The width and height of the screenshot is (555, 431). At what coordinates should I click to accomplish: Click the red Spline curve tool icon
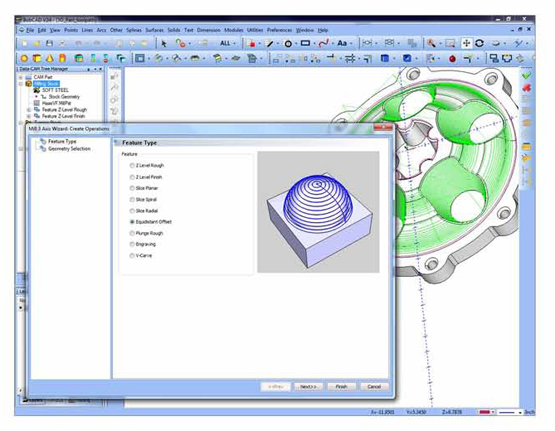tap(323, 43)
